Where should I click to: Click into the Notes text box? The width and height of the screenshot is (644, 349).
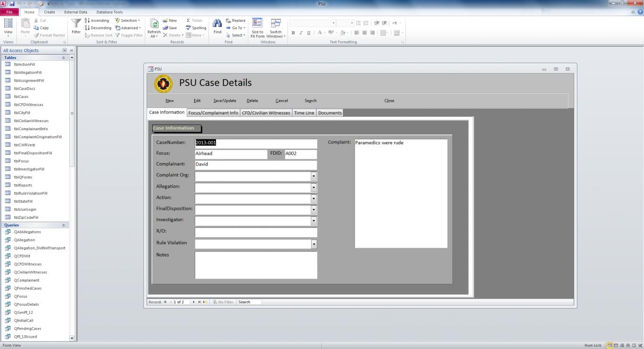[256, 265]
